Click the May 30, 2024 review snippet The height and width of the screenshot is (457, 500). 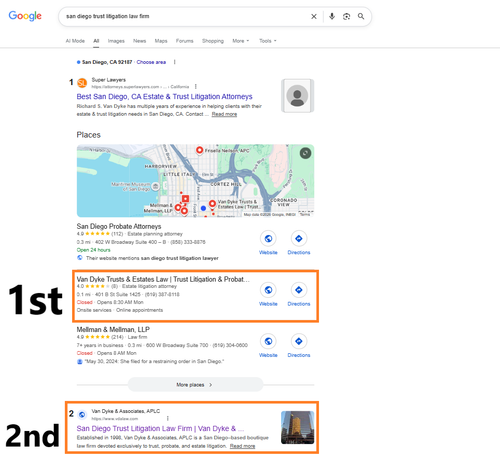pos(155,361)
